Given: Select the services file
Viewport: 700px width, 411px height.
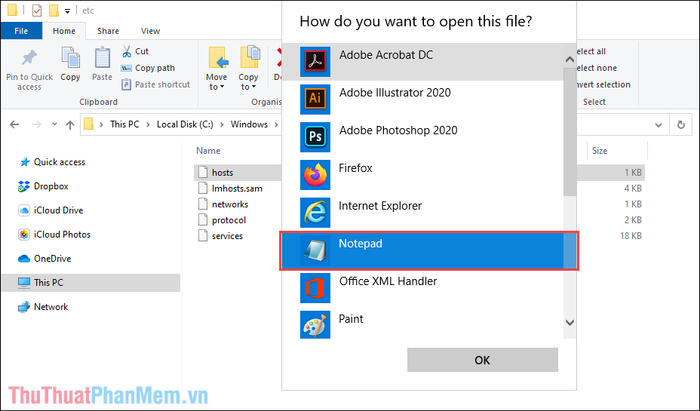Looking at the screenshot, I should tap(221, 236).
